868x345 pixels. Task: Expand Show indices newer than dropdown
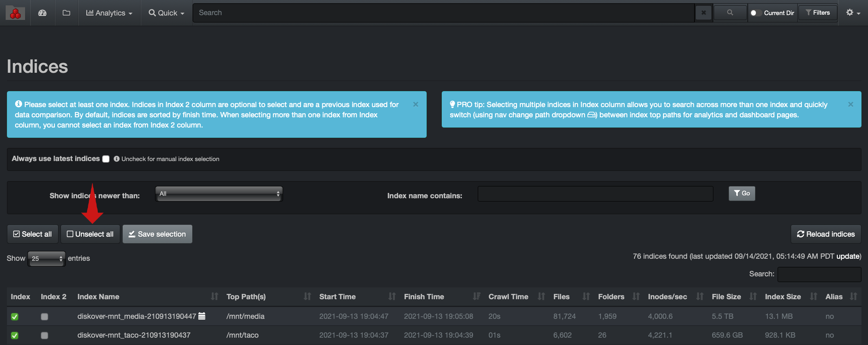[x=219, y=194]
